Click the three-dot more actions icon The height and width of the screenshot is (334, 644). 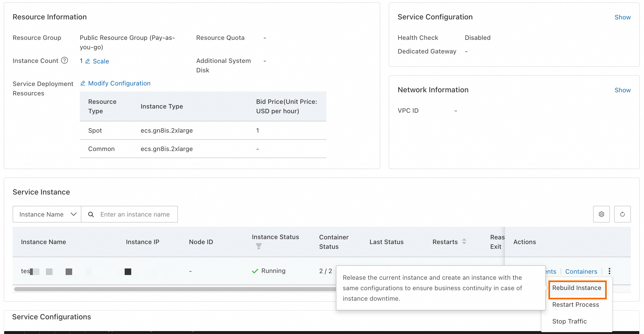609,271
